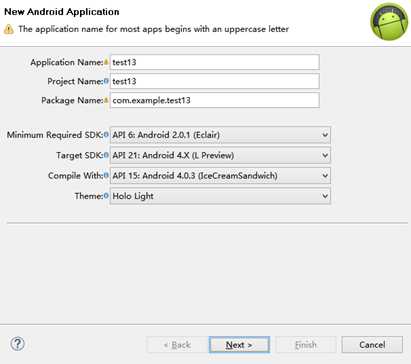
Task: Click the 'Compile With:' label
Action: (x=75, y=176)
